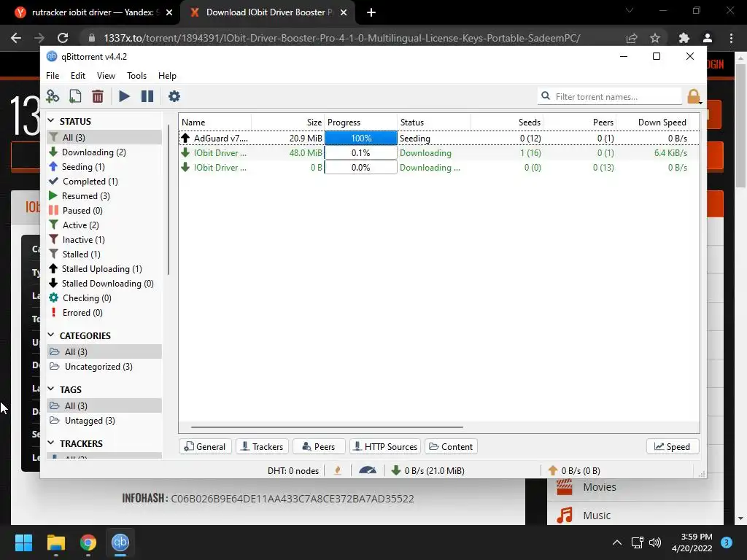Click the green download icon of 0 B IObit torrent
Screen dimensions: 747x560
click(x=185, y=168)
